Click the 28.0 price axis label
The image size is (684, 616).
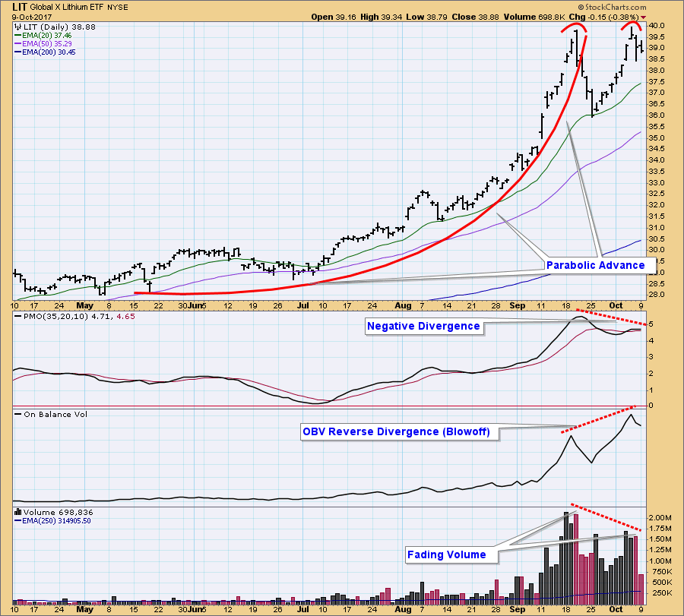pyautogui.click(x=657, y=295)
